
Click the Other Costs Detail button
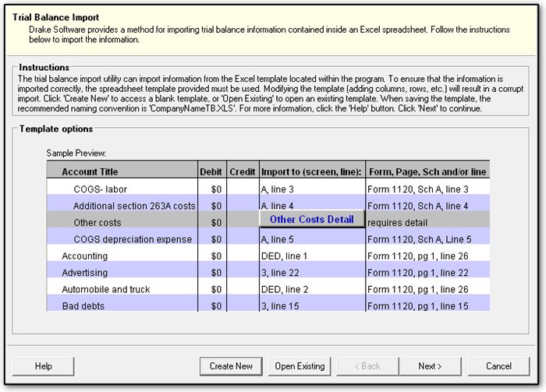tap(312, 220)
